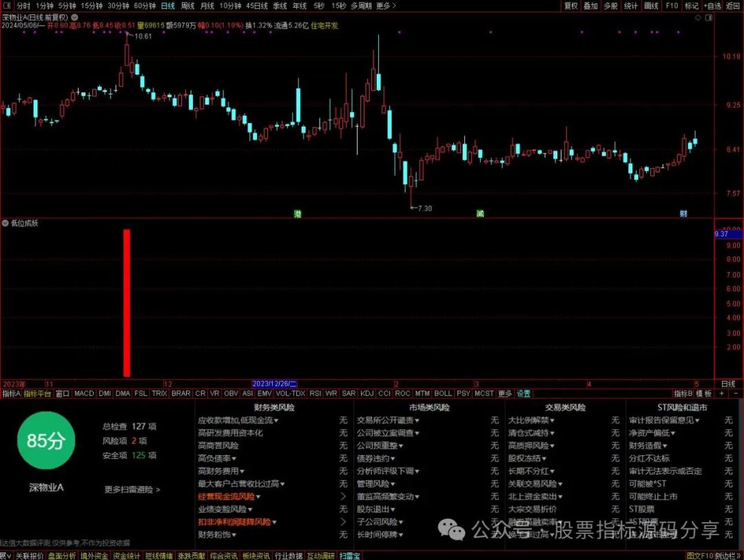Screen dimensions: 744x560
Task: Open F10 company info
Action: tap(672, 6)
